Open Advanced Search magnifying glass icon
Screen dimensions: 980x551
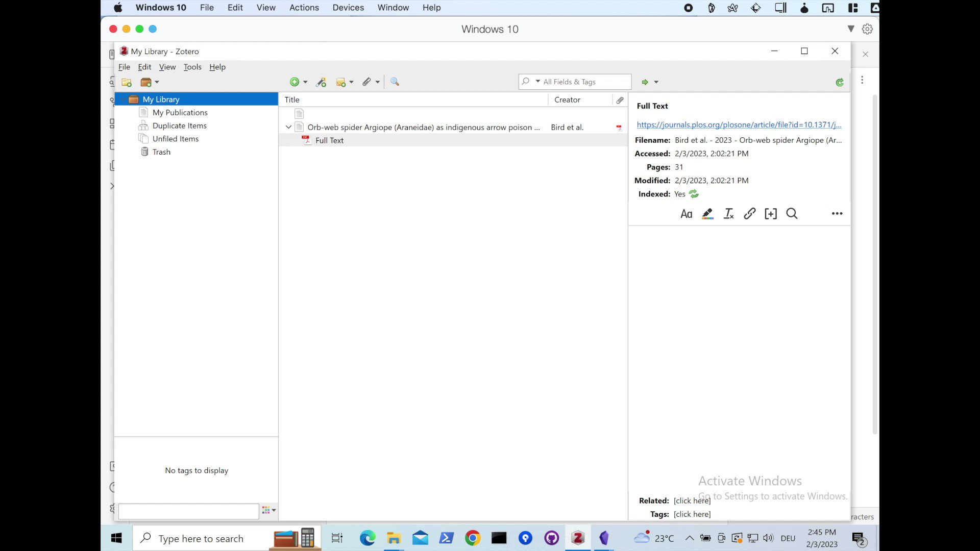(394, 82)
